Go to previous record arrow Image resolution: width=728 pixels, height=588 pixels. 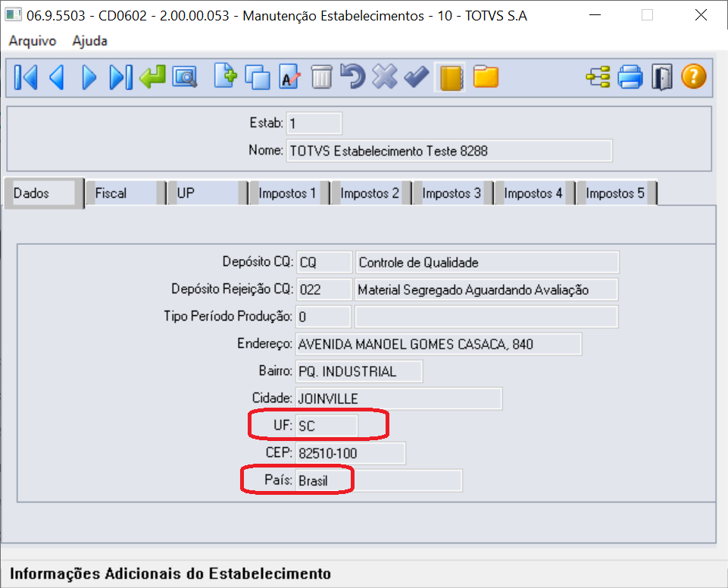tap(57, 77)
